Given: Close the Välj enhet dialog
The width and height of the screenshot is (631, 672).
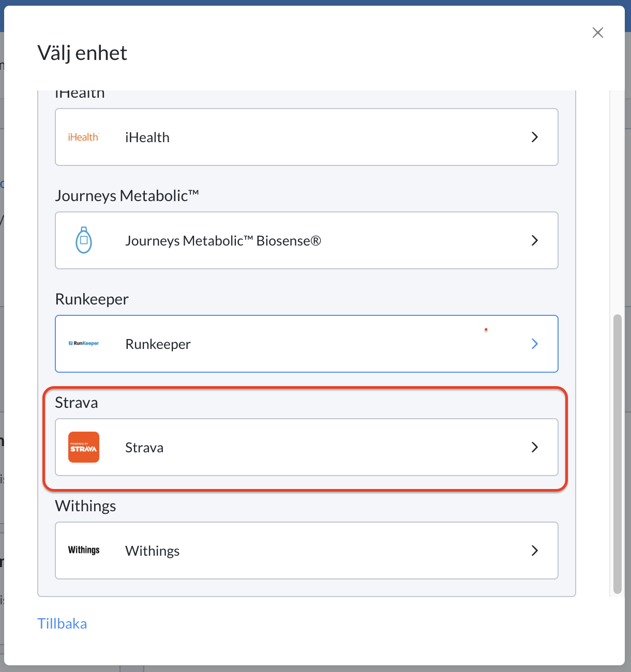Looking at the screenshot, I should 598,33.
